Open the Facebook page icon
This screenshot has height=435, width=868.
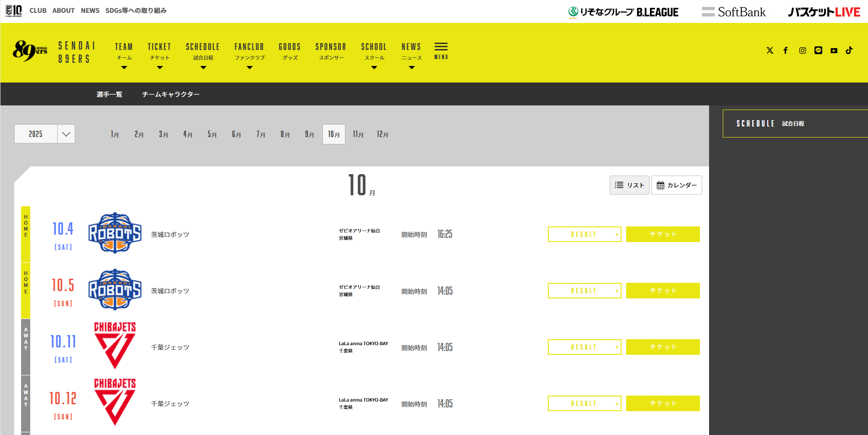pos(786,50)
